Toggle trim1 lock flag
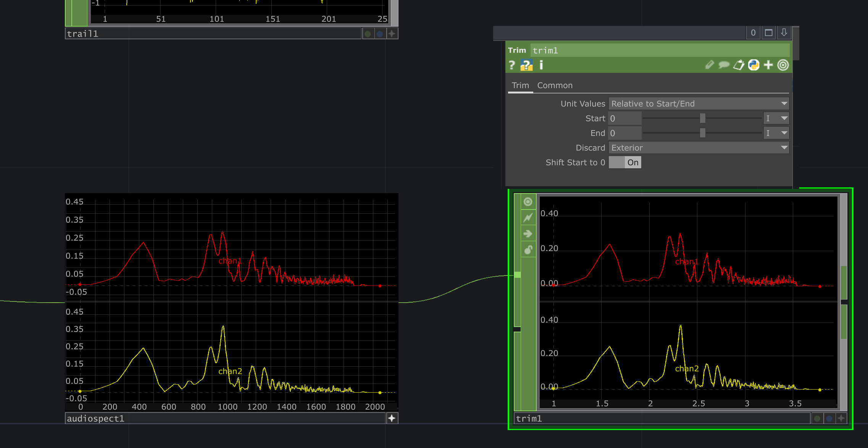 [528, 250]
